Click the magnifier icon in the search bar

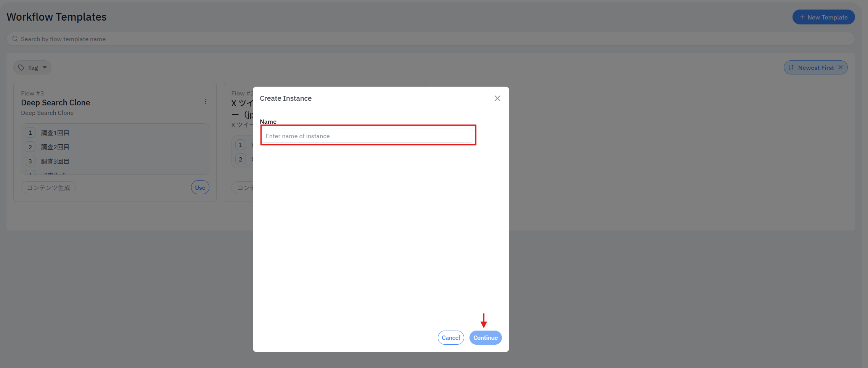(x=15, y=39)
